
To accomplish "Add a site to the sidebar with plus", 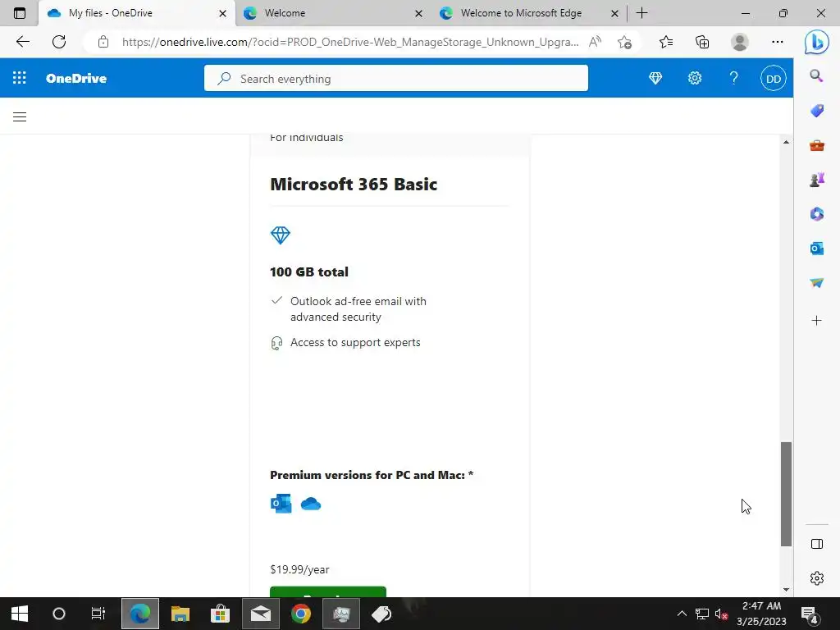I will (816, 321).
